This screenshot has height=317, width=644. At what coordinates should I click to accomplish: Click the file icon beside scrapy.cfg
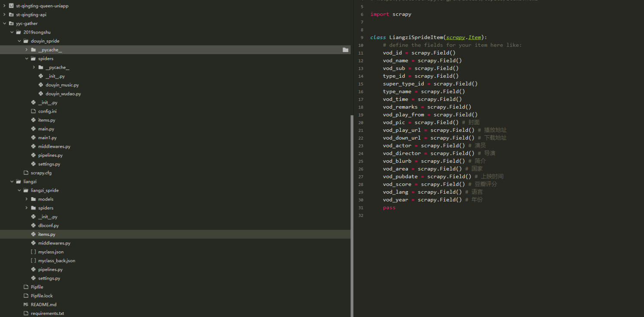[x=26, y=173]
